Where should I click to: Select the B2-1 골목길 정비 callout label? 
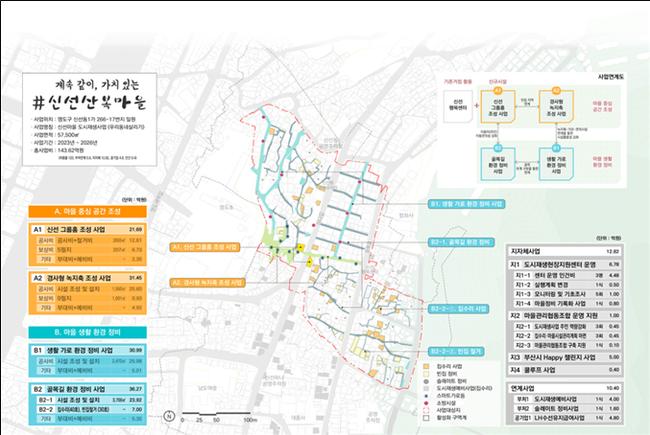tap(460, 241)
